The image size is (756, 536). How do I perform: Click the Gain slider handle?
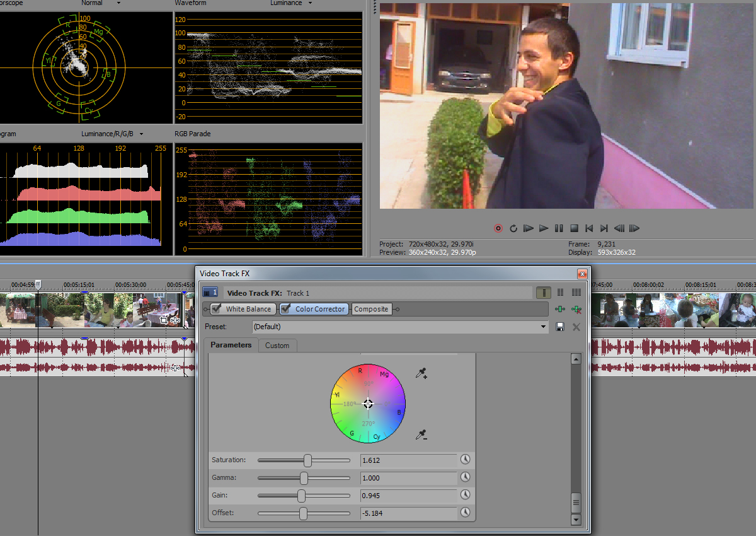click(x=301, y=496)
